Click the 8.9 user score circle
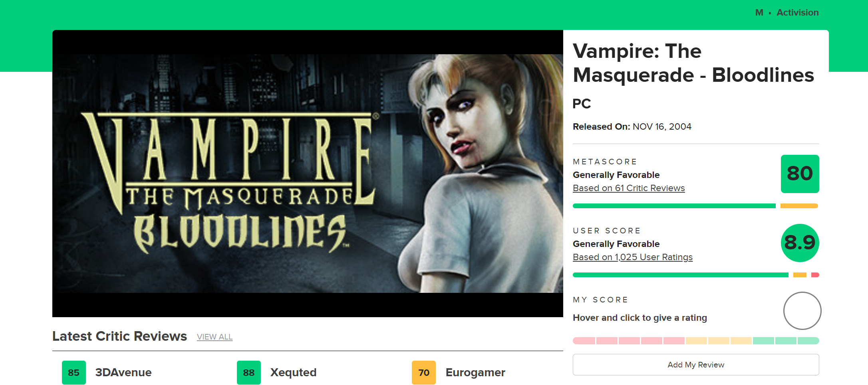 coord(800,243)
